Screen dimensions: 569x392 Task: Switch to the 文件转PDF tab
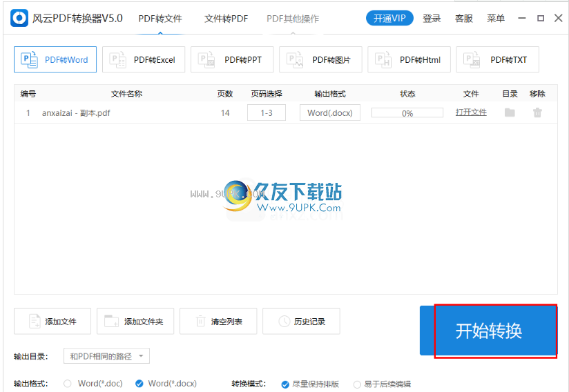(226, 19)
